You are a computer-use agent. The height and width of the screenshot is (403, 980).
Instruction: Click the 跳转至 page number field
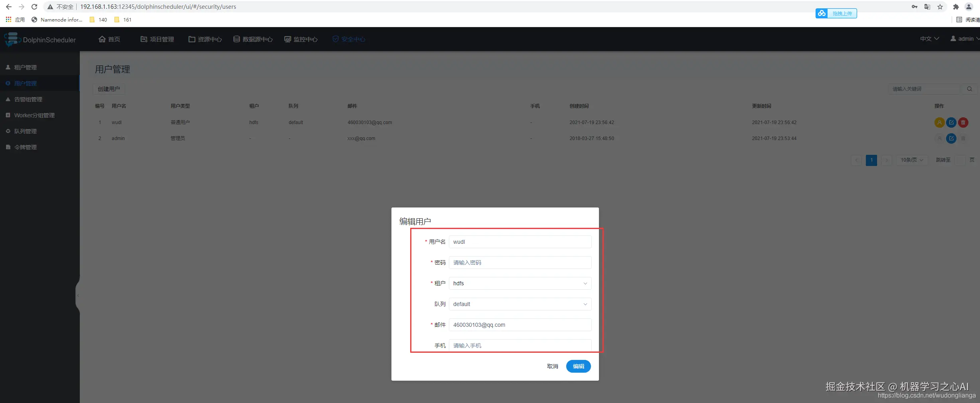point(960,160)
